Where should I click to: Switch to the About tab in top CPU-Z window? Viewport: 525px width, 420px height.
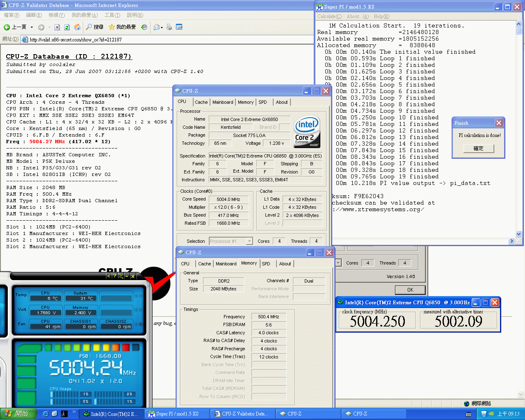click(282, 102)
